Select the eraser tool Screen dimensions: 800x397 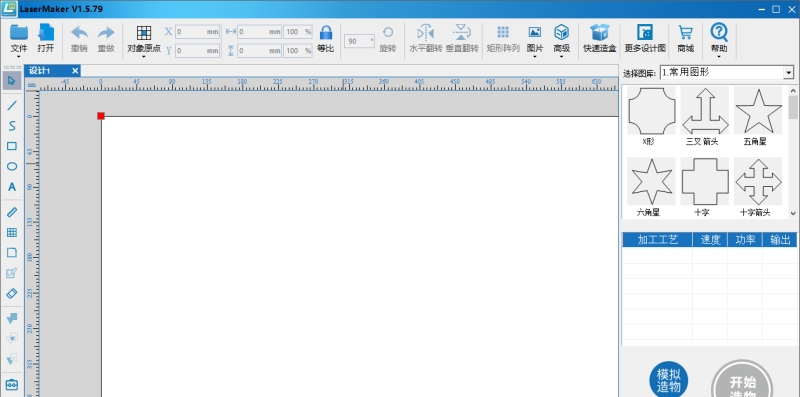pyautogui.click(x=12, y=293)
